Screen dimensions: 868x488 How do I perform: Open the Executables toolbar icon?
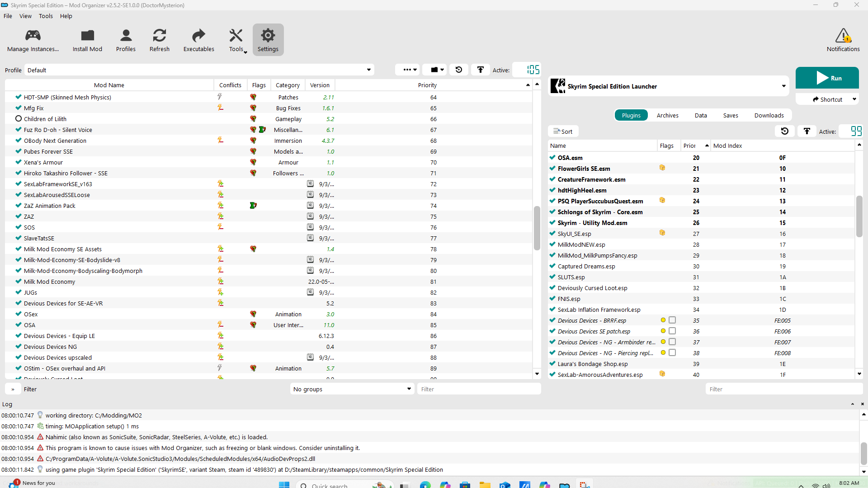point(198,36)
